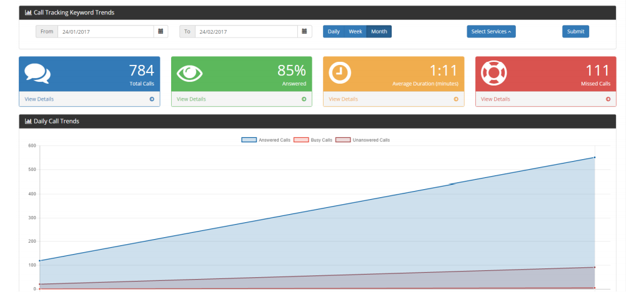The width and height of the screenshot is (644, 304).
Task: Click the speech bubbles Total Calls icon
Action: pyautogui.click(x=37, y=74)
